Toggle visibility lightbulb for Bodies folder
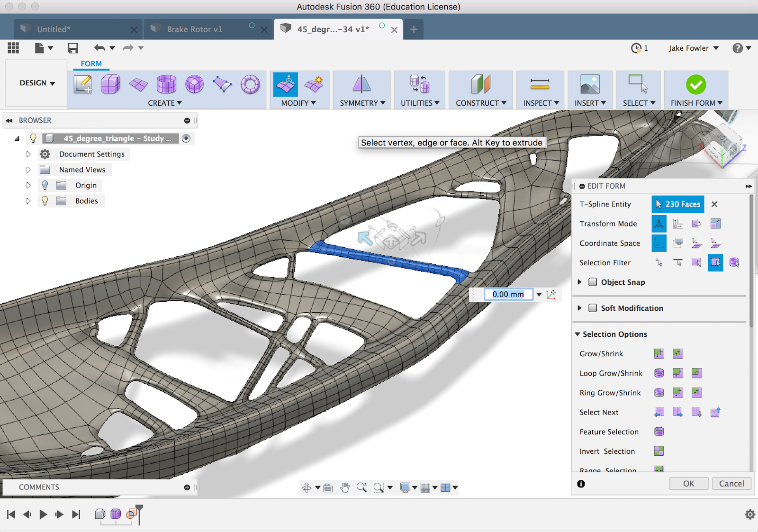Screen dimensions: 758x532 pos(45,201)
